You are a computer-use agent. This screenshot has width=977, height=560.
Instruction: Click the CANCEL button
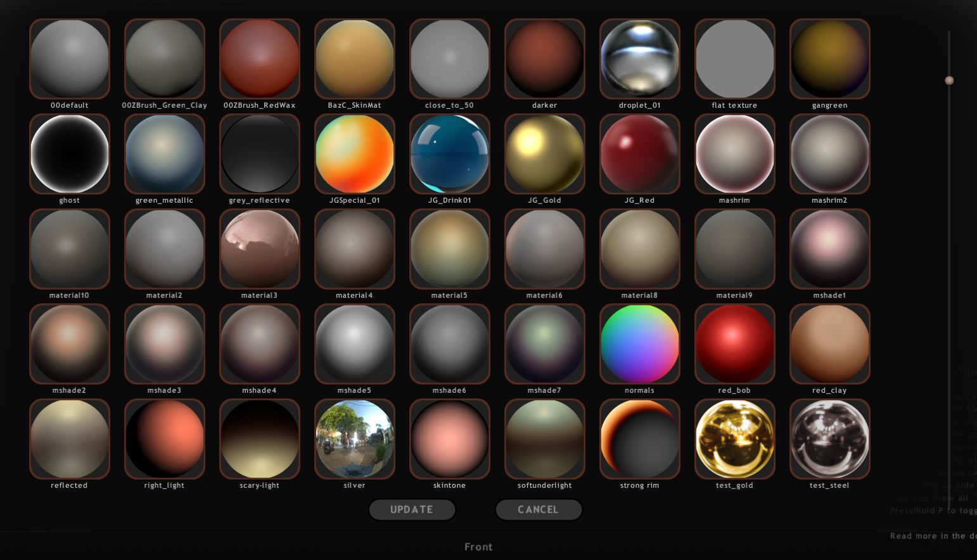[539, 509]
